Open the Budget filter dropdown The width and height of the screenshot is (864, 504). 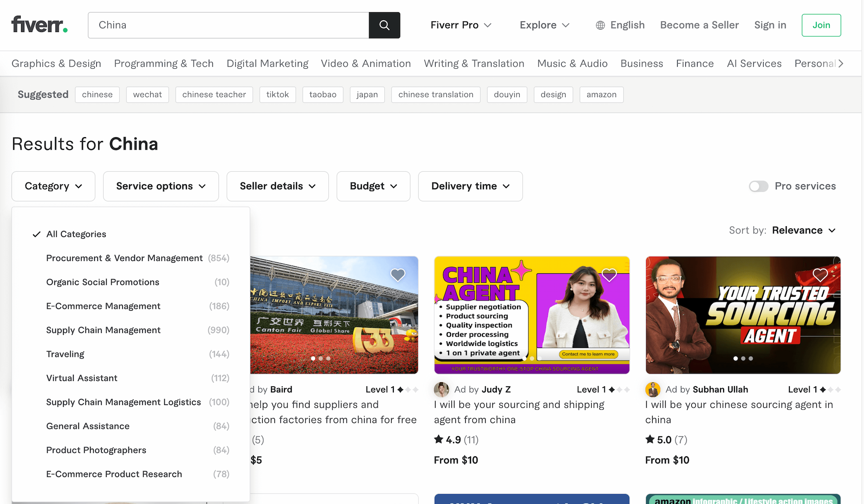tap(373, 186)
